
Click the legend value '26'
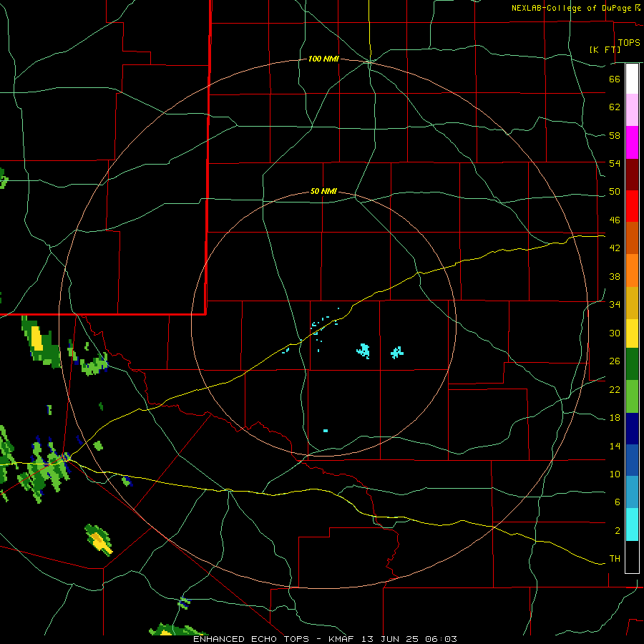point(615,361)
